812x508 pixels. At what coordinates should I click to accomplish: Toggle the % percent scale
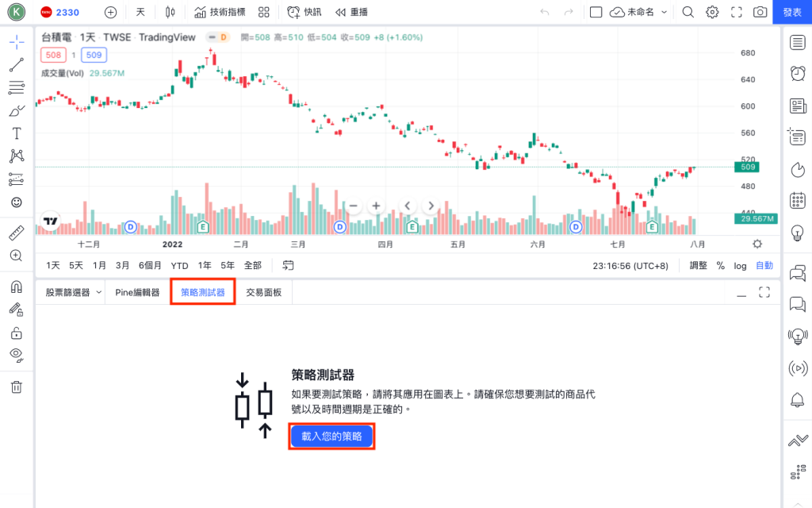coord(720,265)
